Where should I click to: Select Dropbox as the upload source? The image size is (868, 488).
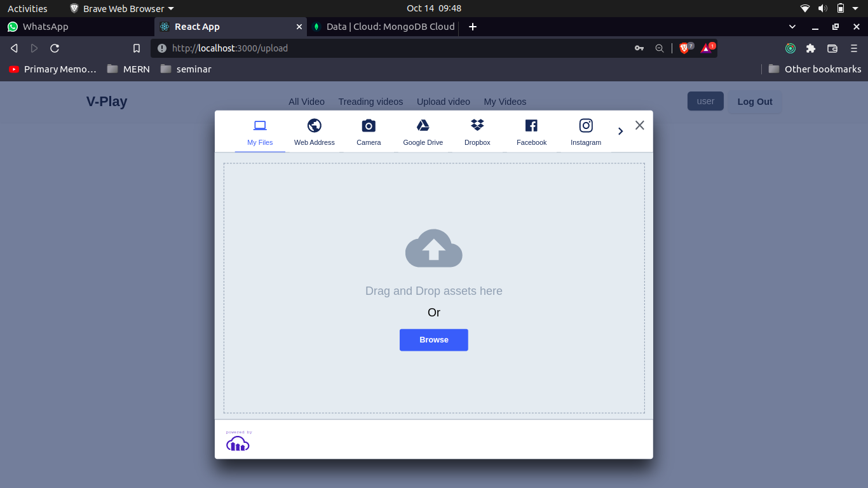pos(477,131)
